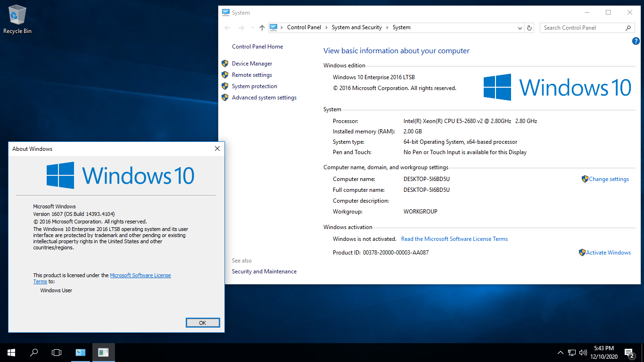
Task: Open Security and Maintenance link
Action: (264, 271)
